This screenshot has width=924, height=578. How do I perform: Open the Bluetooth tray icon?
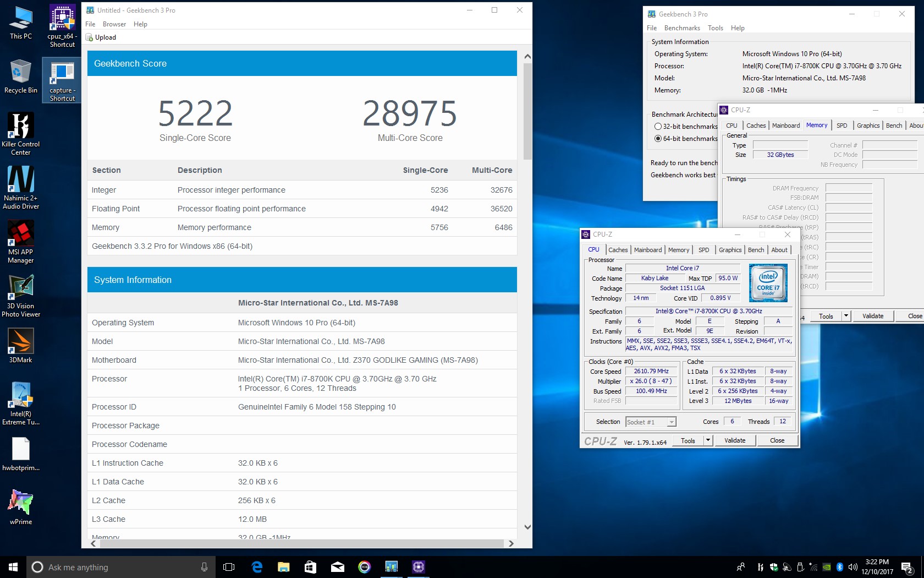click(840, 568)
